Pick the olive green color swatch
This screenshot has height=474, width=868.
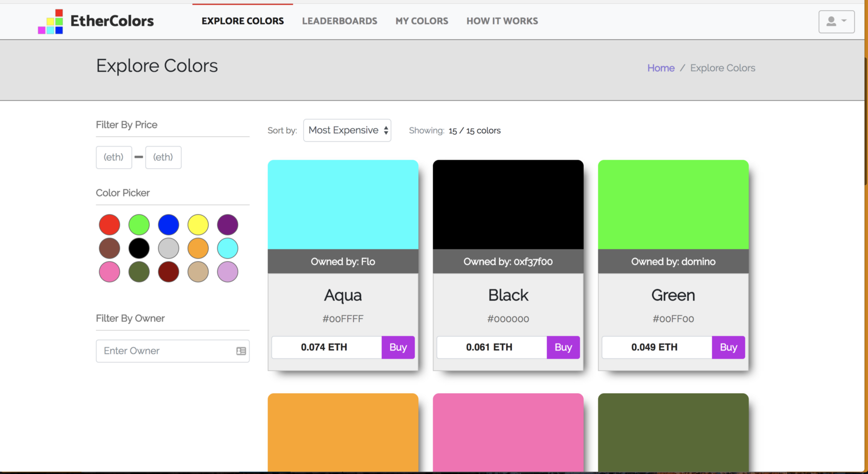(x=139, y=272)
